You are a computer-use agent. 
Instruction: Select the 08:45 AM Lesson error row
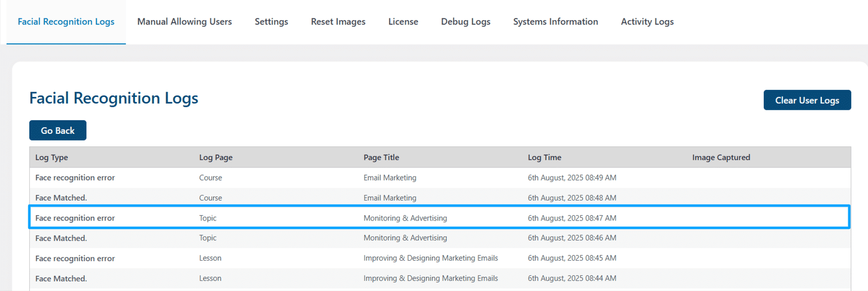[440, 258]
